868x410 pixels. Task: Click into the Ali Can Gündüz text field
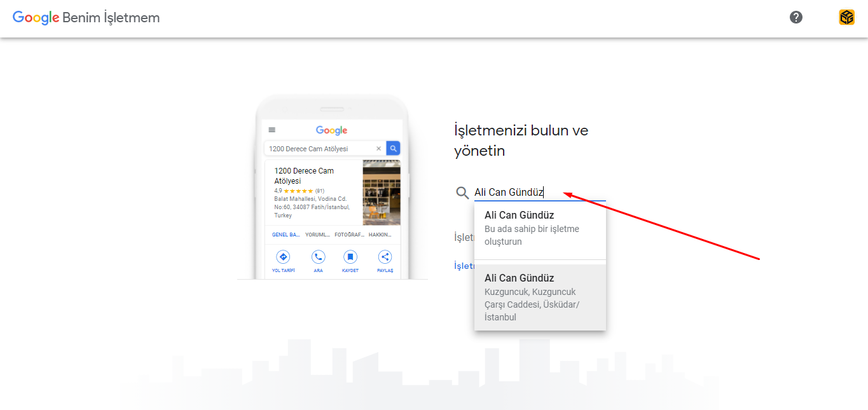tap(539, 193)
